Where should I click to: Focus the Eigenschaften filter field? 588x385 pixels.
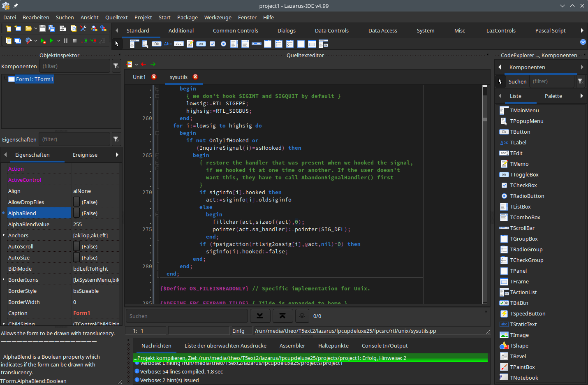click(x=74, y=139)
